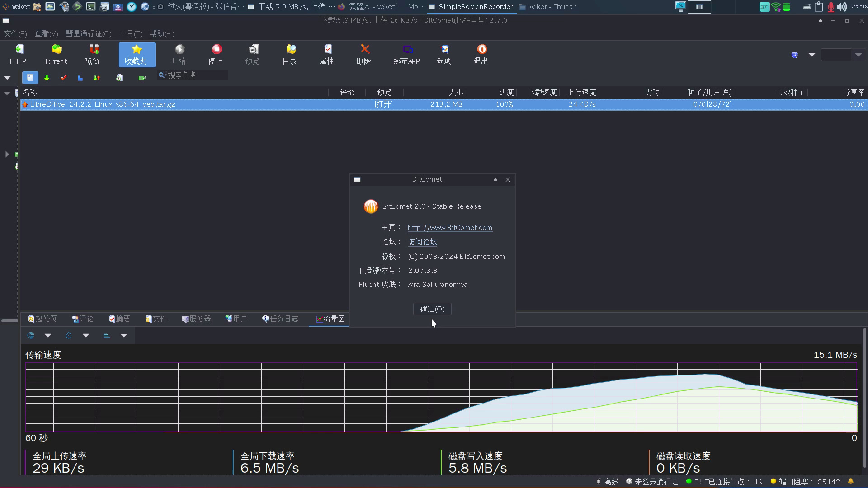This screenshot has width=868, height=488.
Task: Open the 帮助(H) menu
Action: [x=162, y=34]
